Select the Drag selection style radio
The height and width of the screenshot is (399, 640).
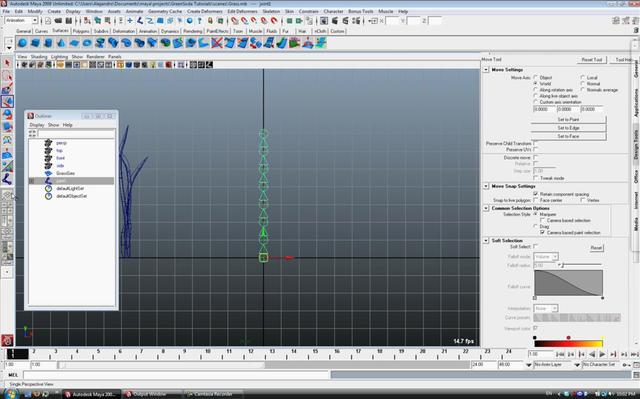pos(536,226)
